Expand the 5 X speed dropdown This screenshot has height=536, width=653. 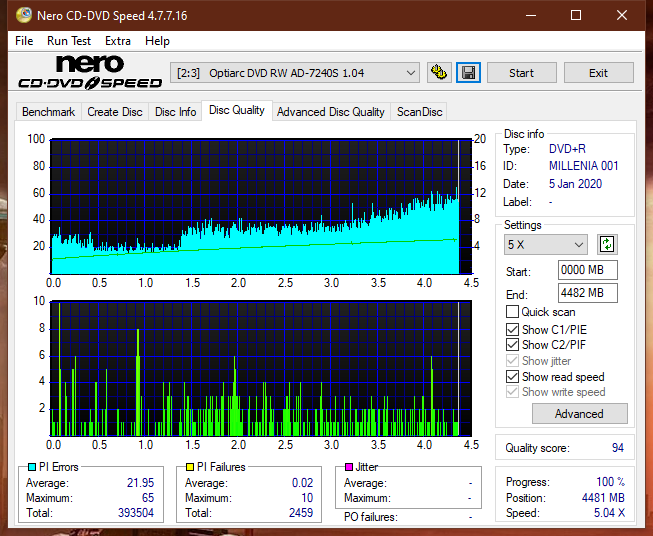(546, 244)
